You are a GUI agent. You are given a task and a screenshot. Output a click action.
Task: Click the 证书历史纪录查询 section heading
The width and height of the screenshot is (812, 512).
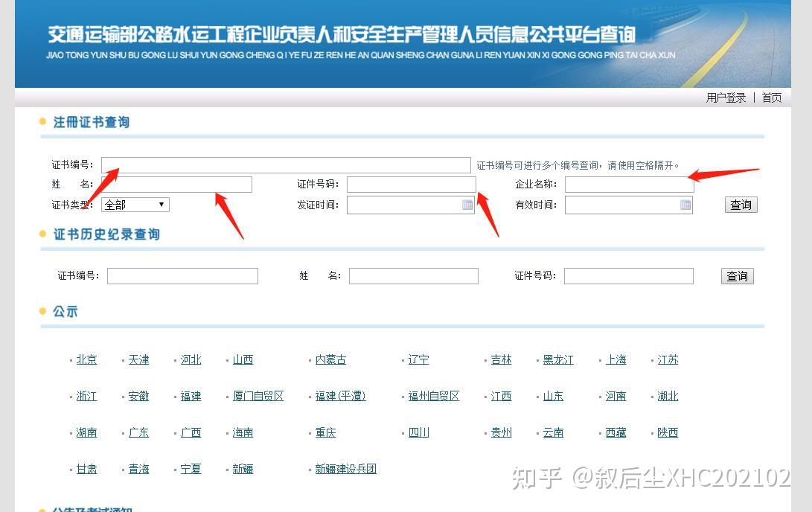106,234
